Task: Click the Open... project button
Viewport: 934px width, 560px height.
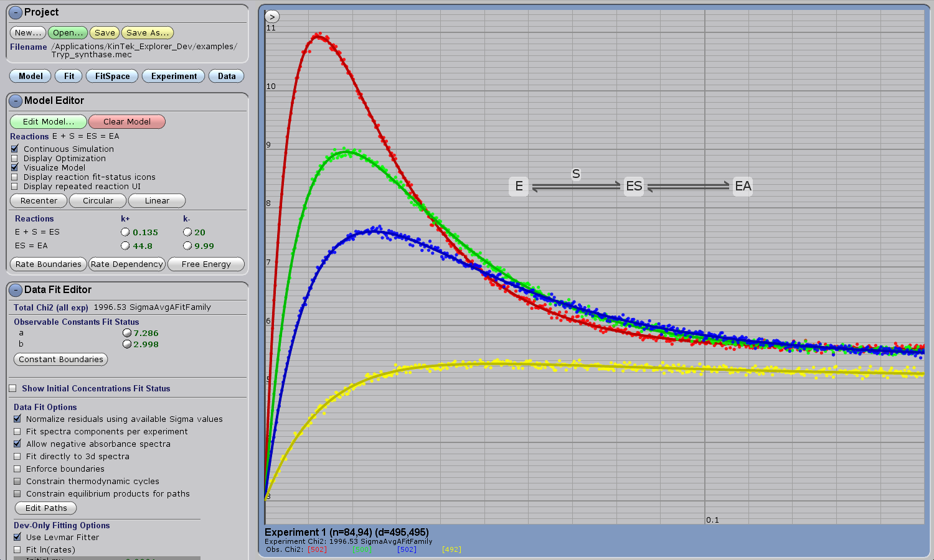Action: 68,33
